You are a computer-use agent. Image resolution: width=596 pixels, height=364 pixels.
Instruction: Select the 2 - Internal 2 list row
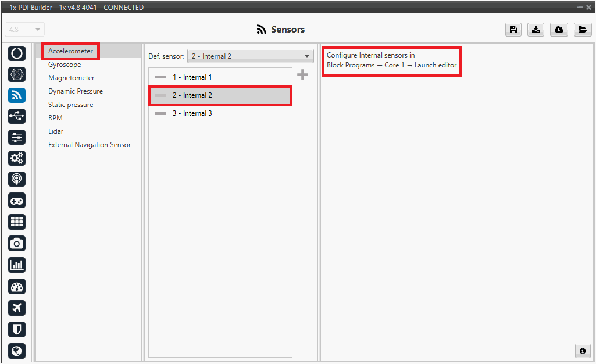coord(220,95)
